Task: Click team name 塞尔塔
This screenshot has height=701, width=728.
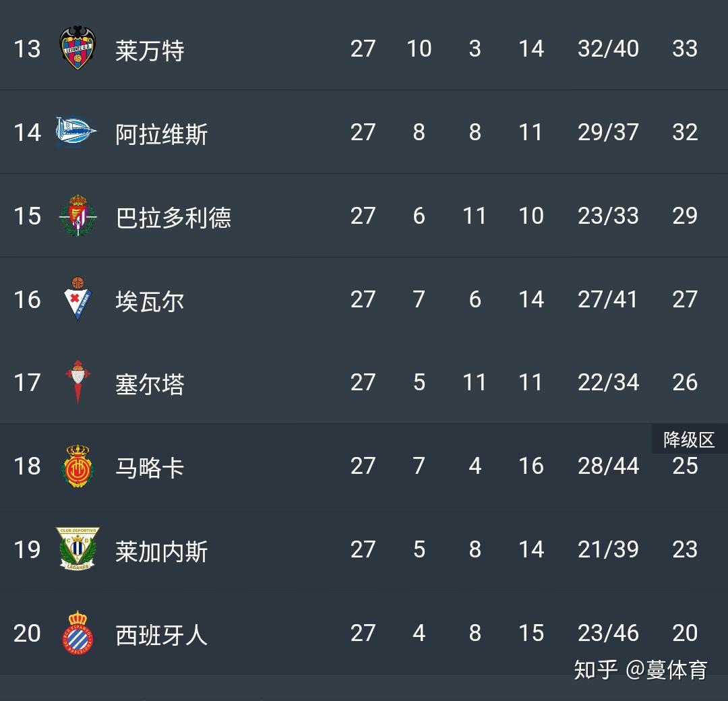Action: (150, 384)
